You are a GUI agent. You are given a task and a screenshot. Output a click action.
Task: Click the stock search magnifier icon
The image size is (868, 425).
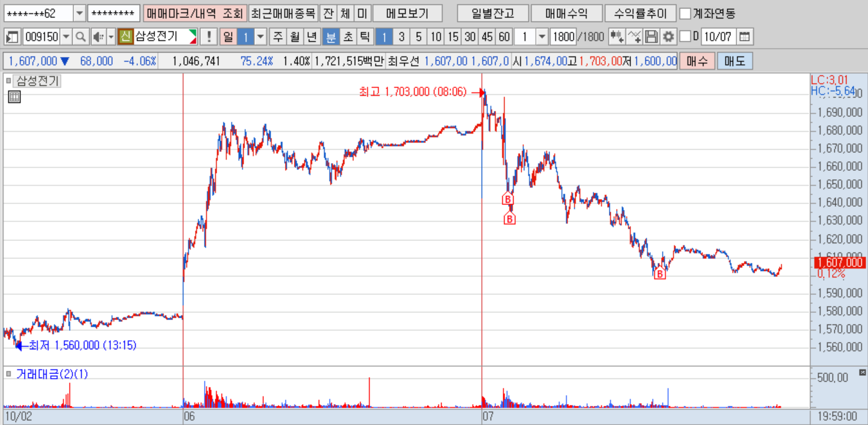click(x=80, y=37)
